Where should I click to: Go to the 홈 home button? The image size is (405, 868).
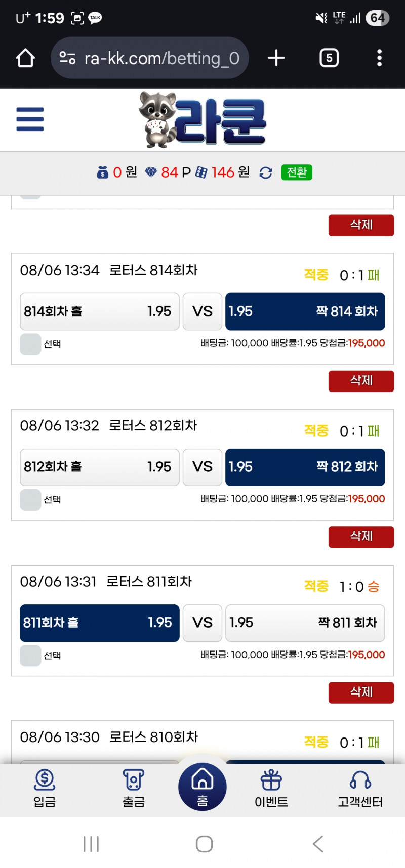[202, 787]
